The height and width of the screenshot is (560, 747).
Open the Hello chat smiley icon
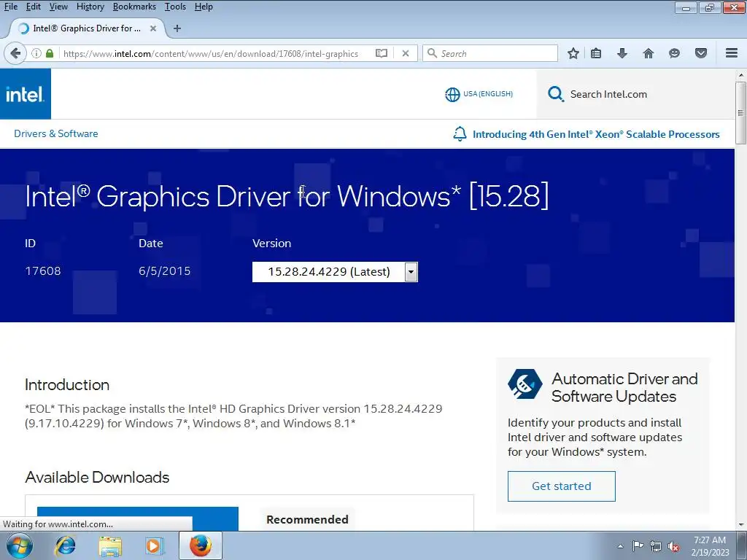point(674,53)
